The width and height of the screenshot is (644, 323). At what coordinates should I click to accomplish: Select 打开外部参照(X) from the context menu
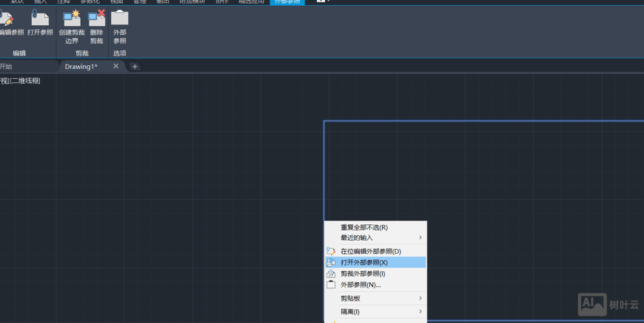[x=364, y=263]
